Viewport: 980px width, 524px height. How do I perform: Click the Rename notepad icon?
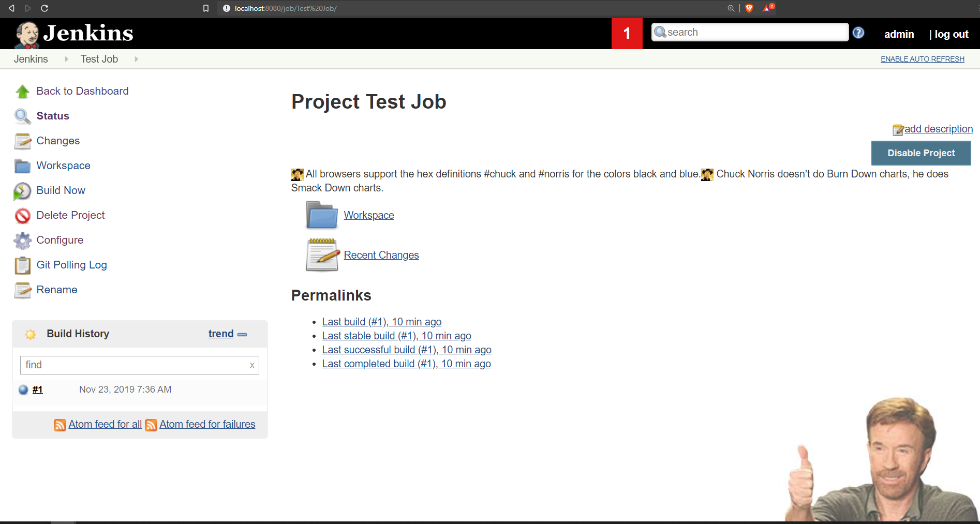pos(22,290)
